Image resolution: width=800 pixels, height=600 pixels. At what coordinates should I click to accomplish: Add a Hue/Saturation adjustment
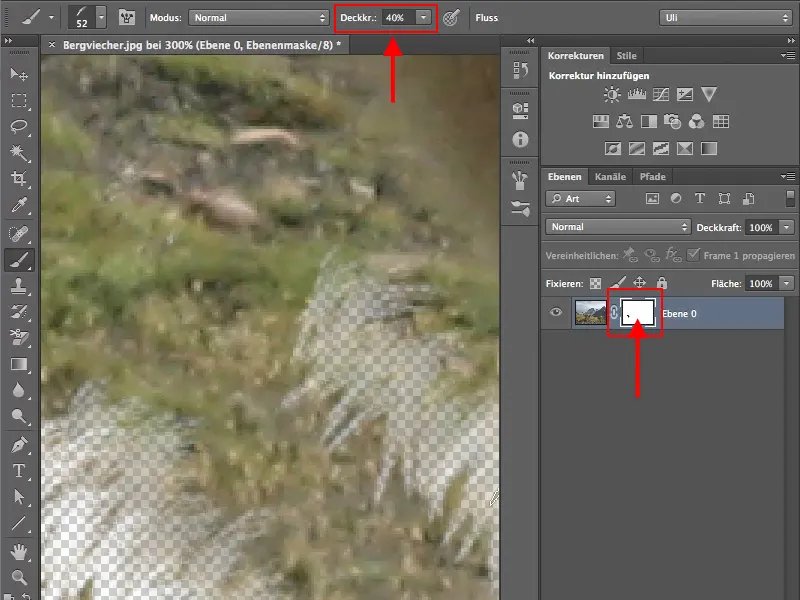click(x=601, y=121)
